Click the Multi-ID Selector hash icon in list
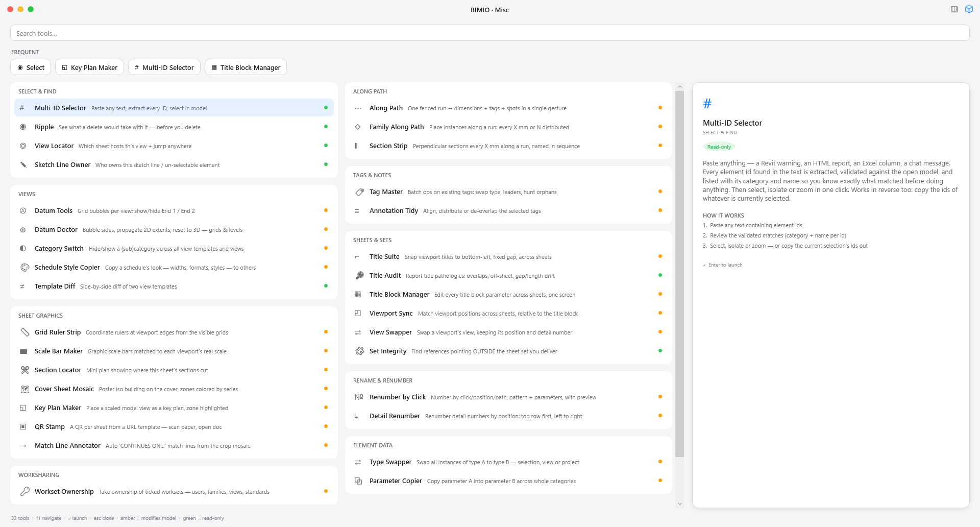 [22, 108]
